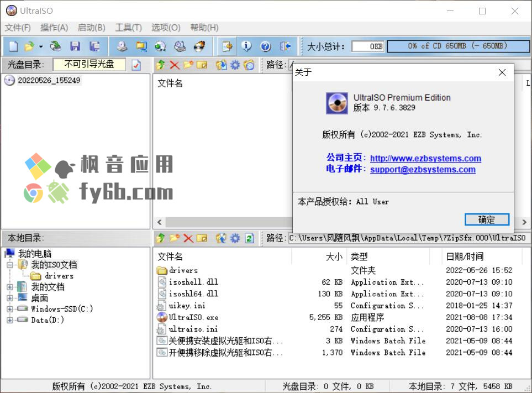Click the up-folder icon in the disc toolbar
This screenshot has height=393, width=532.
point(161,65)
